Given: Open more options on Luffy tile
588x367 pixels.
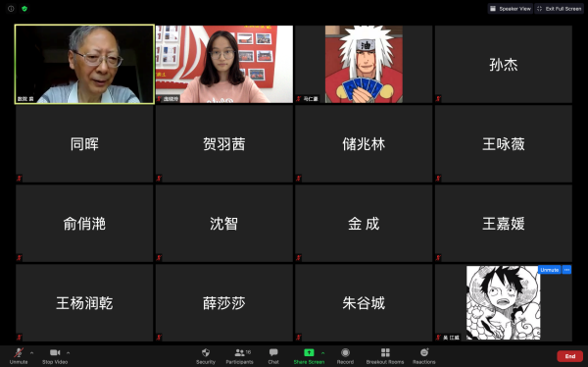Looking at the screenshot, I should [x=566, y=270].
